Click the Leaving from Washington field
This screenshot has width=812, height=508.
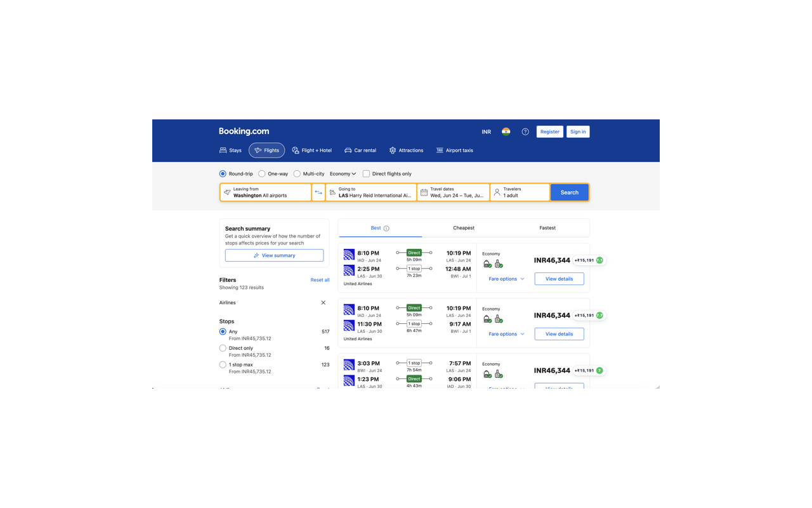[x=266, y=192]
